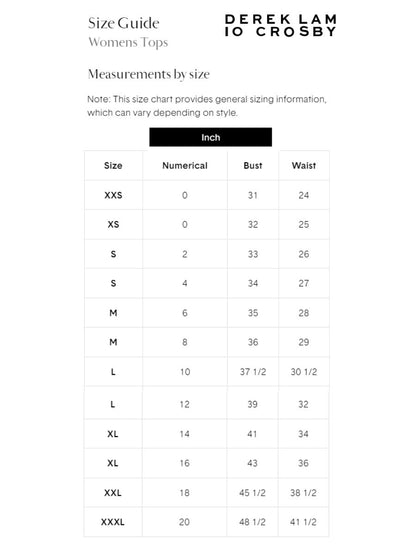This screenshot has height=555, width=416.
Task: Select the Bust column header
Action: 253,166
